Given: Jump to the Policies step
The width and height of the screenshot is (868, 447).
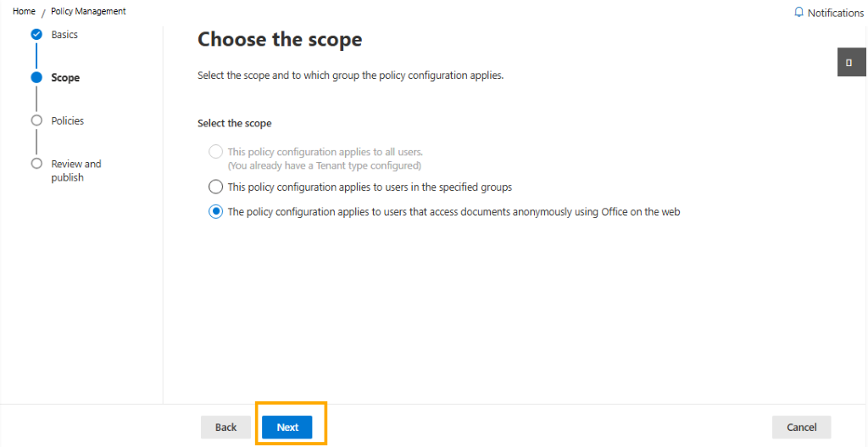Looking at the screenshot, I should pyautogui.click(x=68, y=120).
